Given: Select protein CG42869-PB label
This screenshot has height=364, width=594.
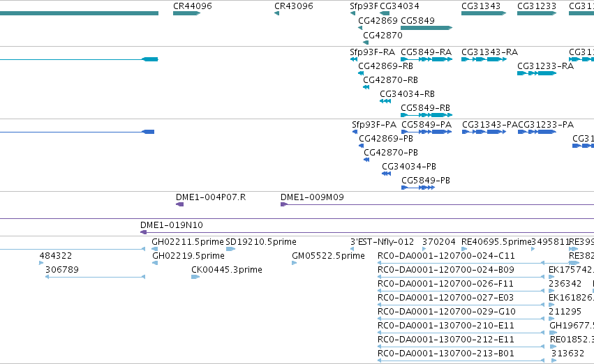Looking at the screenshot, I should [386, 139].
